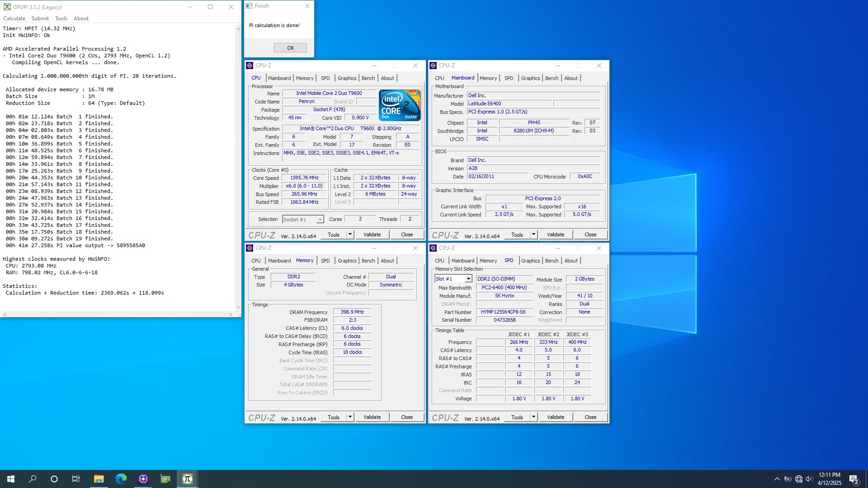Open File Explorer from the taskbar
868x488 pixels.
tap(99, 479)
